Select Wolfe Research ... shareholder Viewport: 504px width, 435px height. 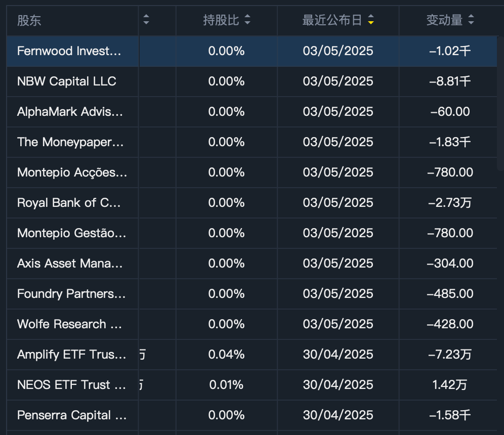69,324
